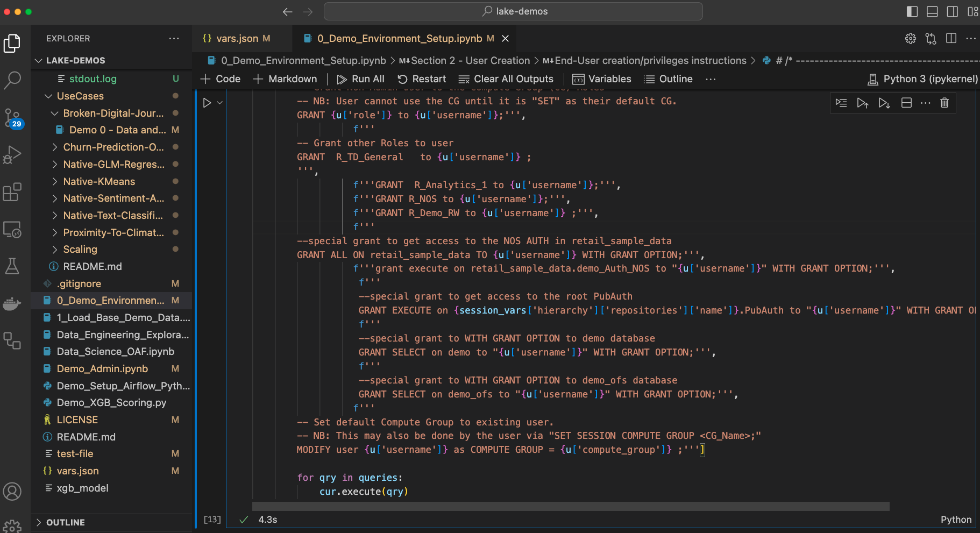Open the Explorer view in activity bar
Screen dimensions: 980x533
(12, 44)
